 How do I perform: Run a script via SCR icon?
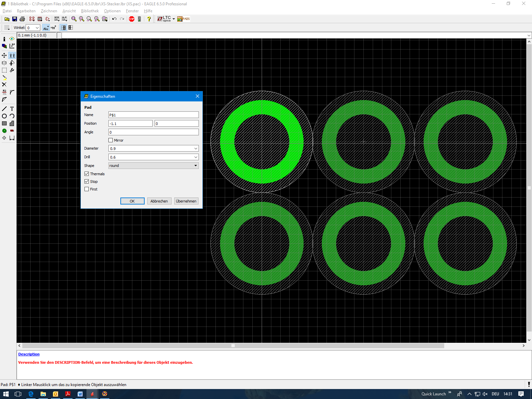pos(57,19)
